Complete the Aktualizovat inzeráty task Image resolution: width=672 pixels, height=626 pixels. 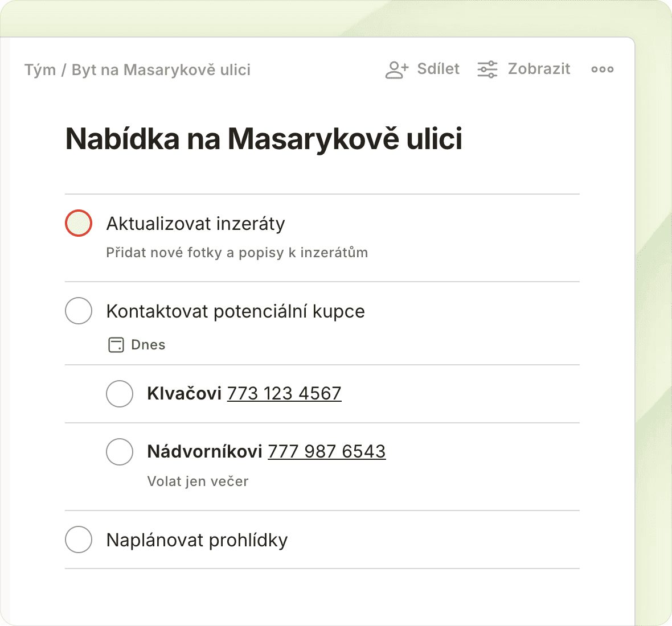click(x=79, y=223)
